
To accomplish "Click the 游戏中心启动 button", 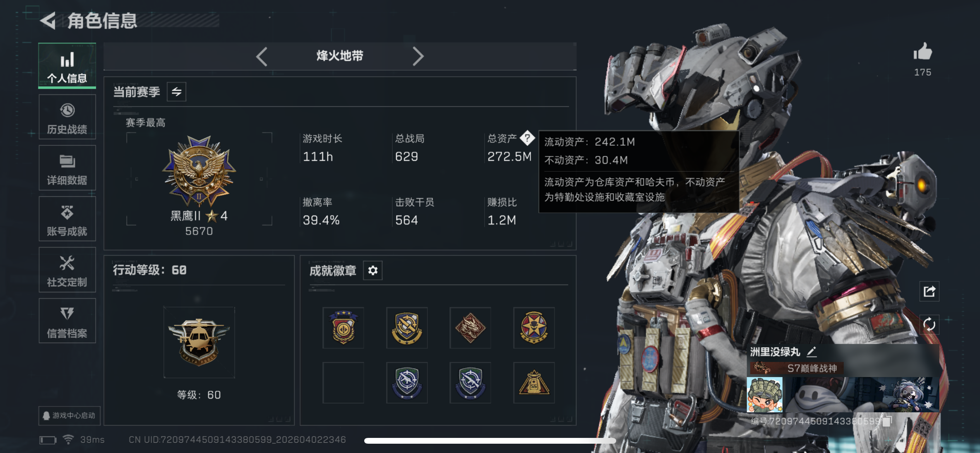I will pos(69,415).
